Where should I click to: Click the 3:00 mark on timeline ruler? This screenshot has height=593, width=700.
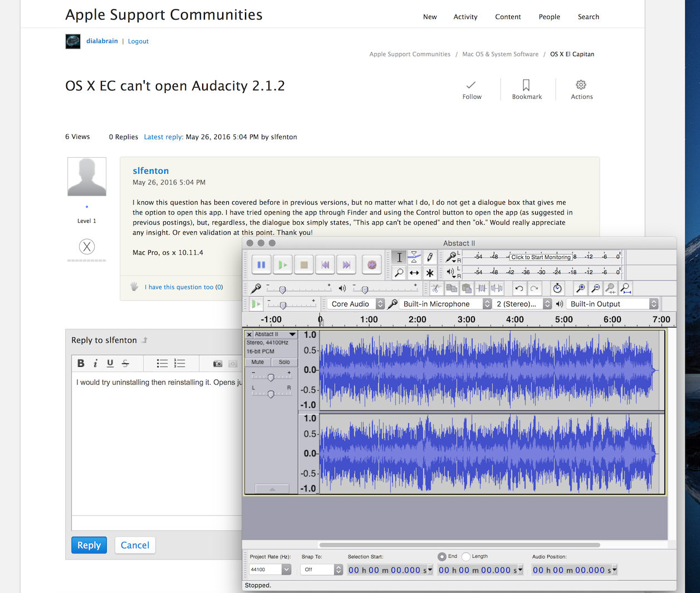466,319
